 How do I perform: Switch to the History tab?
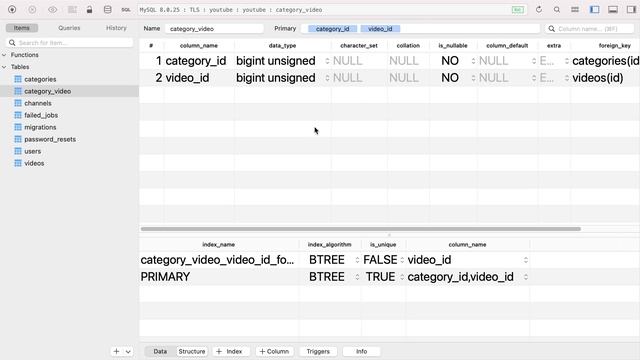pyautogui.click(x=116, y=28)
